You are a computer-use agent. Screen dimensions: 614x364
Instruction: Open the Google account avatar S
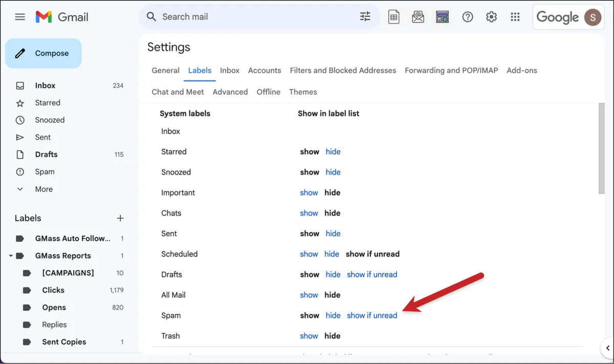point(593,17)
